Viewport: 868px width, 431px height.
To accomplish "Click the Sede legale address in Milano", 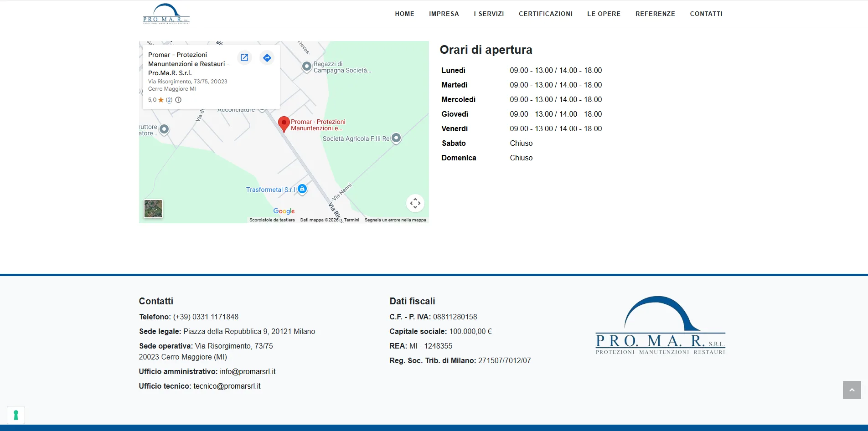I will pyautogui.click(x=249, y=331).
